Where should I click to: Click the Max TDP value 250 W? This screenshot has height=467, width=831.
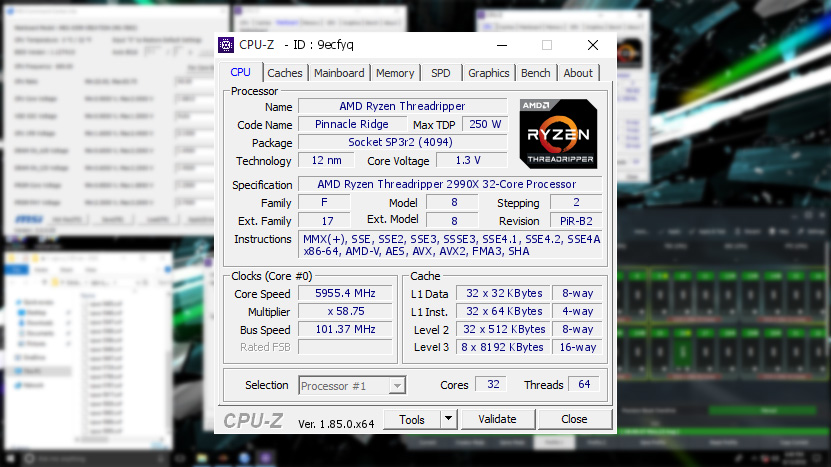click(485, 124)
